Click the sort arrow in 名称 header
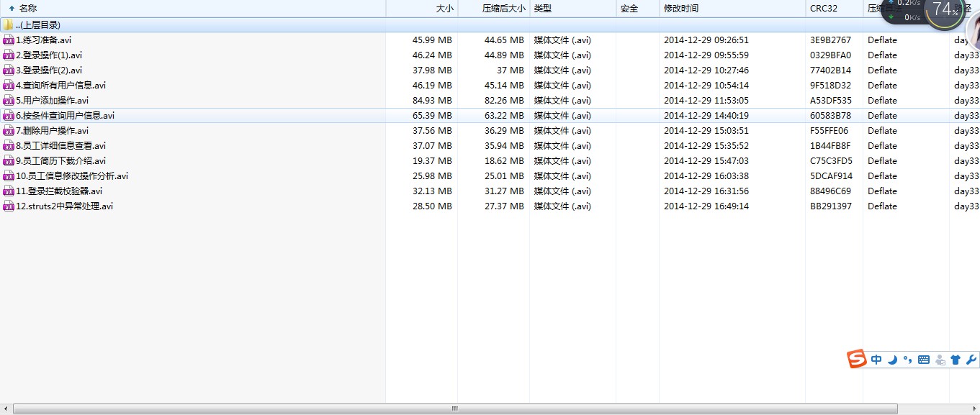Image resolution: width=980 pixels, height=415 pixels. coord(12,9)
